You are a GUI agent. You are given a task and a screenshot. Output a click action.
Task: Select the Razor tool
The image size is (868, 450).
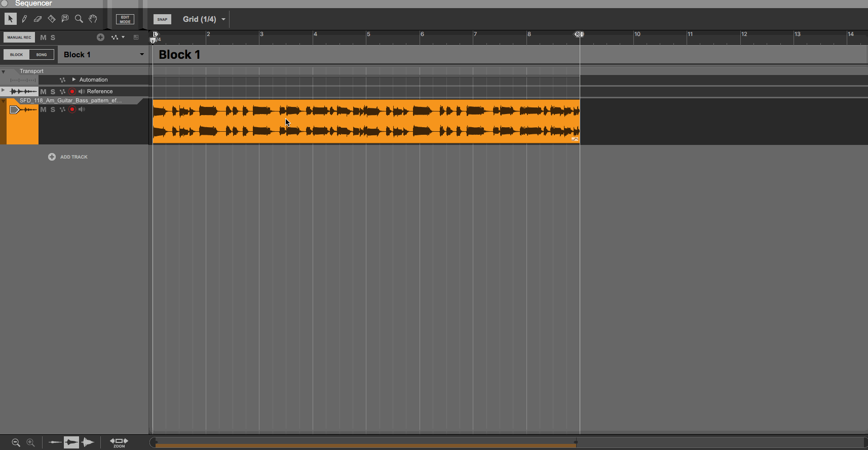coord(51,19)
